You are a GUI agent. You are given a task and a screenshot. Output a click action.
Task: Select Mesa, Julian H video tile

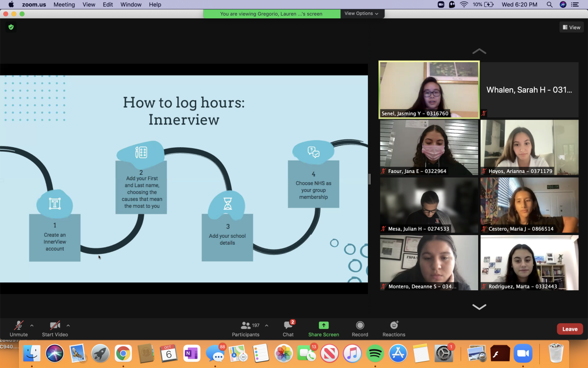pos(429,205)
